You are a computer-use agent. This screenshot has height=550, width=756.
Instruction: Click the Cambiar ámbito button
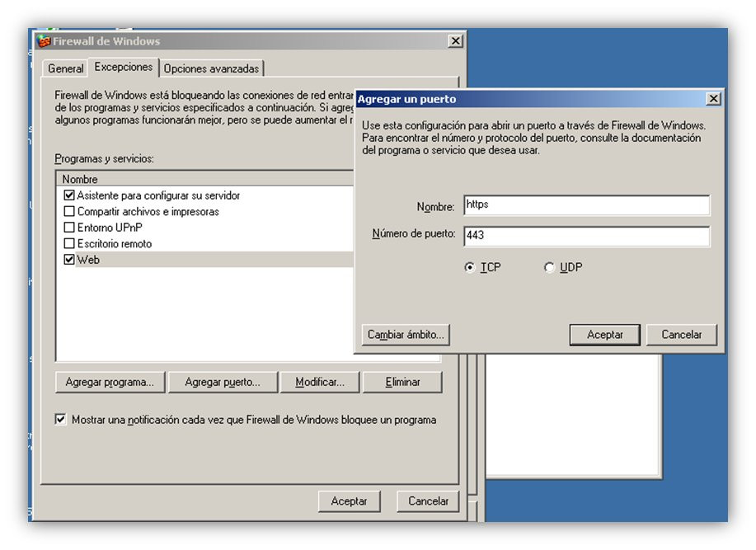click(406, 335)
